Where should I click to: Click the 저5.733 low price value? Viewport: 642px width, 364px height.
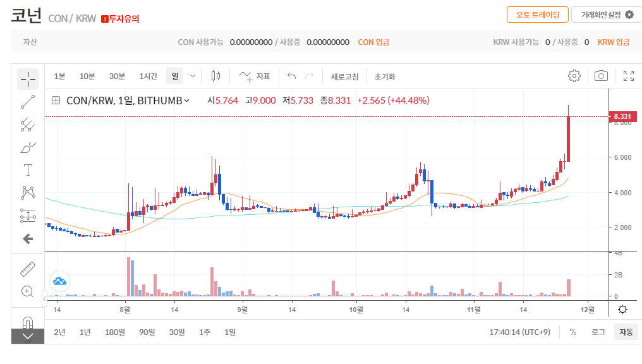coord(298,100)
